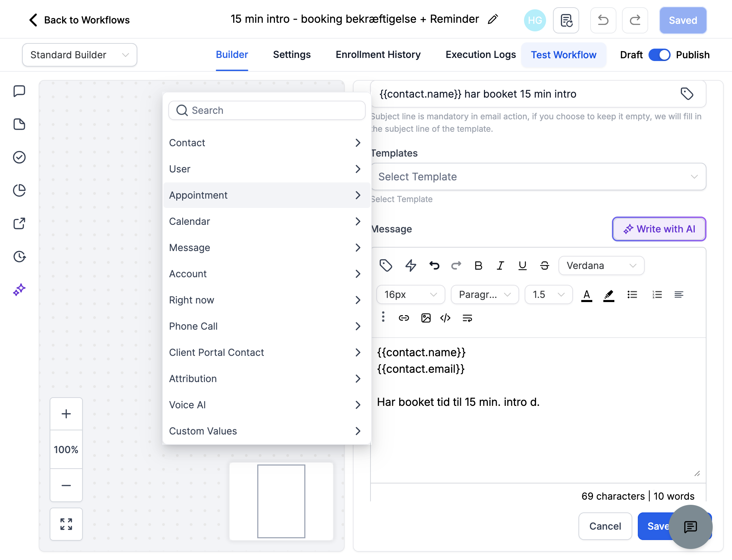The image size is (732, 560).
Task: Open the Paragraph format dropdown
Action: [485, 294]
